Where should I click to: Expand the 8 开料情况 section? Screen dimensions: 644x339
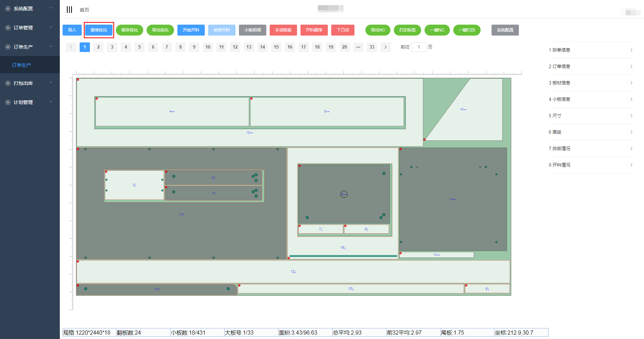coord(592,165)
